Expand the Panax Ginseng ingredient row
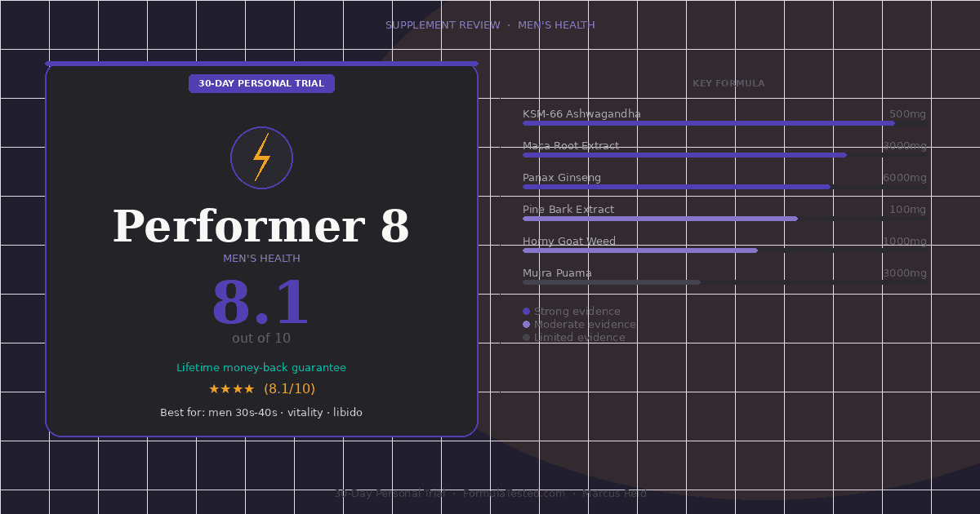The width and height of the screenshot is (980, 514). pyautogui.click(x=561, y=177)
